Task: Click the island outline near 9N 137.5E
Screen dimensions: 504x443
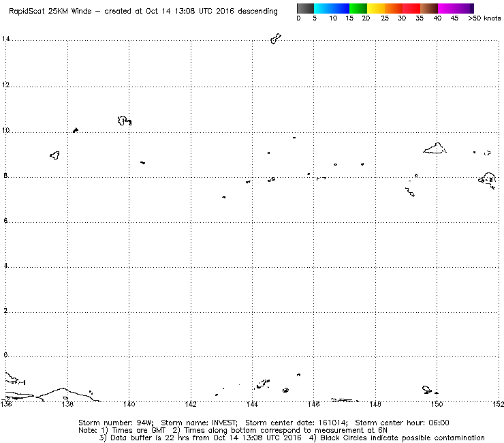Action: pos(54,155)
